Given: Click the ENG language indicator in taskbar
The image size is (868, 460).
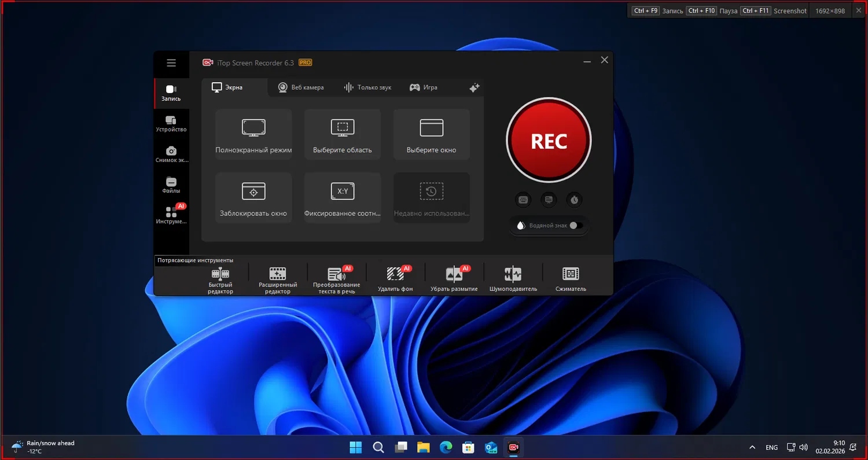Looking at the screenshot, I should point(771,447).
